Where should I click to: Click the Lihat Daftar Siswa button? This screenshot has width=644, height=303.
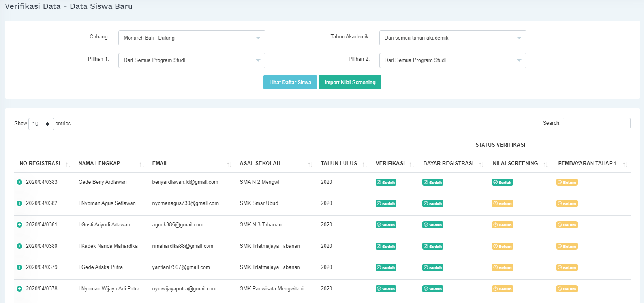pyautogui.click(x=290, y=83)
